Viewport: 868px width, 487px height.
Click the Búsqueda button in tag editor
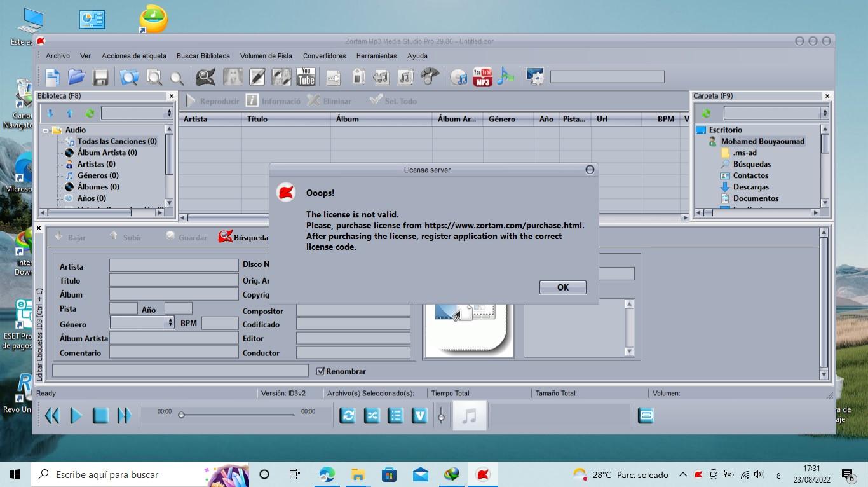pos(243,237)
